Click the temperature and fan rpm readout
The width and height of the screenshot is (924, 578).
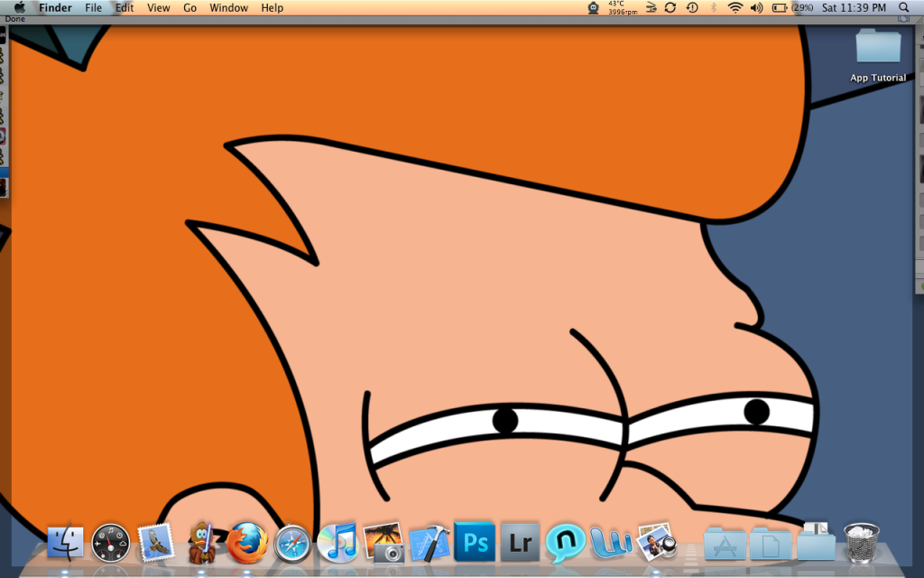623,7
